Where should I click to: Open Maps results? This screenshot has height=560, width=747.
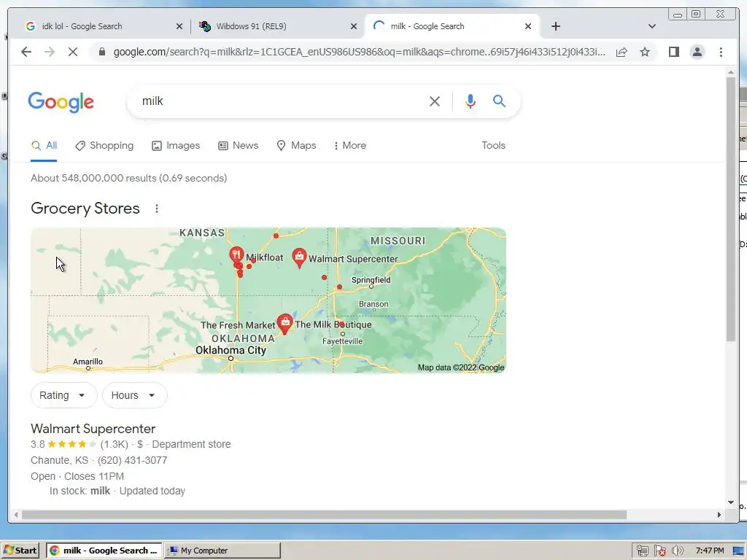click(x=296, y=145)
